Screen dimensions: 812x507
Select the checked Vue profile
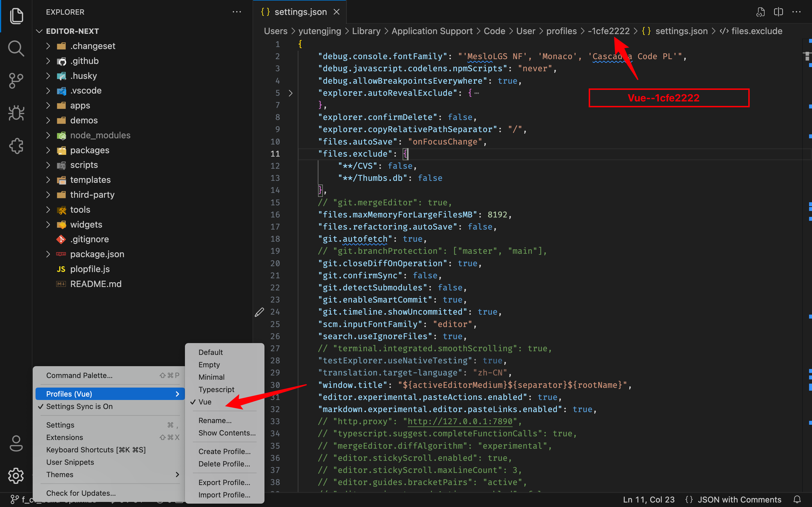pyautogui.click(x=205, y=402)
